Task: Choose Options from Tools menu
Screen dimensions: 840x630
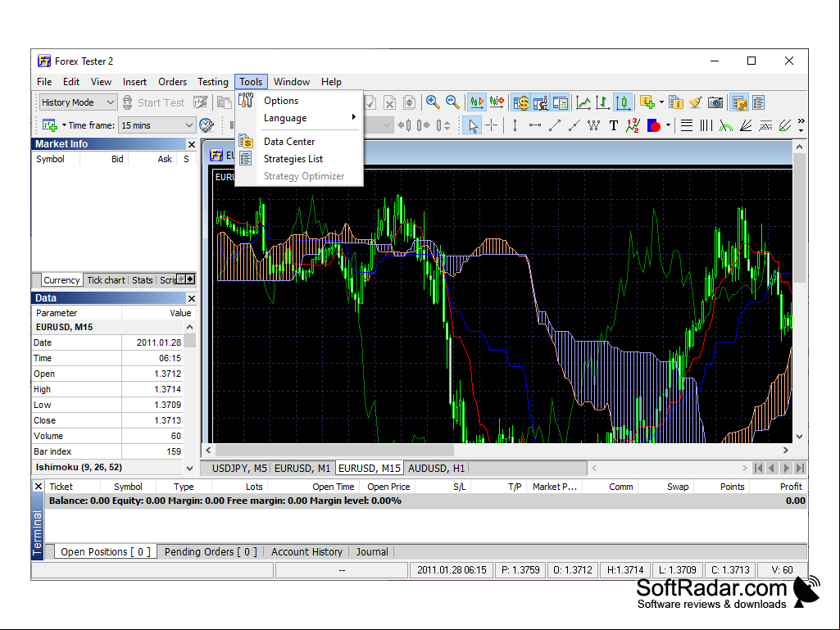Action: coord(281,101)
